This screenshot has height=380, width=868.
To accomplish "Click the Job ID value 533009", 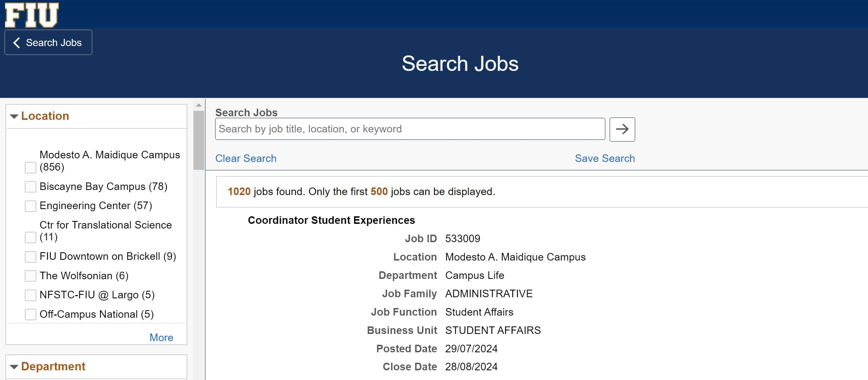I will pyautogui.click(x=462, y=239).
